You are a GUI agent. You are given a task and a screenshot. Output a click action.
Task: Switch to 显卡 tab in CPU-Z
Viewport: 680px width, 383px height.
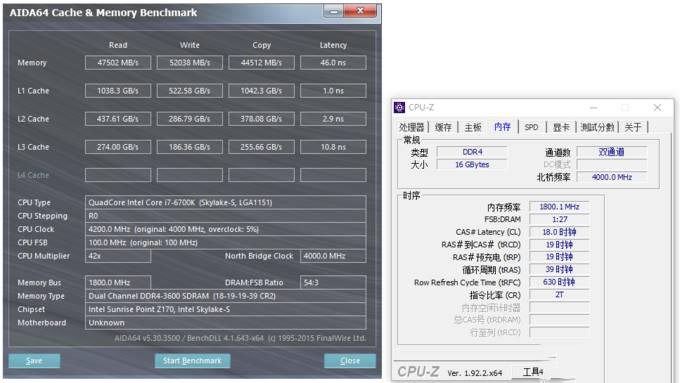tap(561, 127)
